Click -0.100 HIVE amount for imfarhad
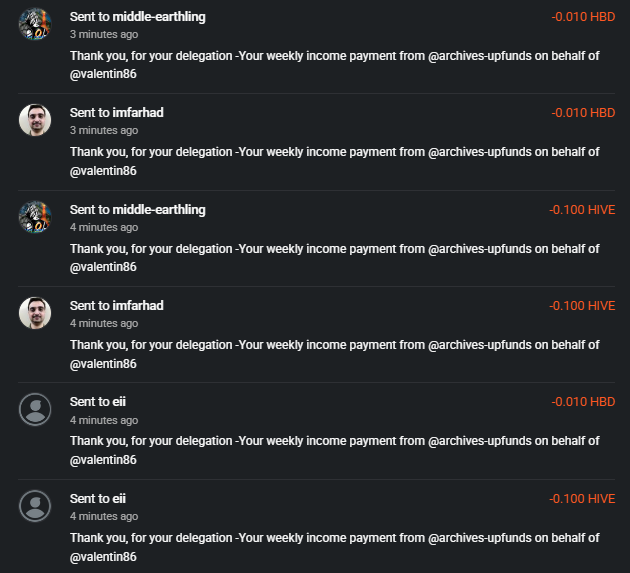 [582, 306]
